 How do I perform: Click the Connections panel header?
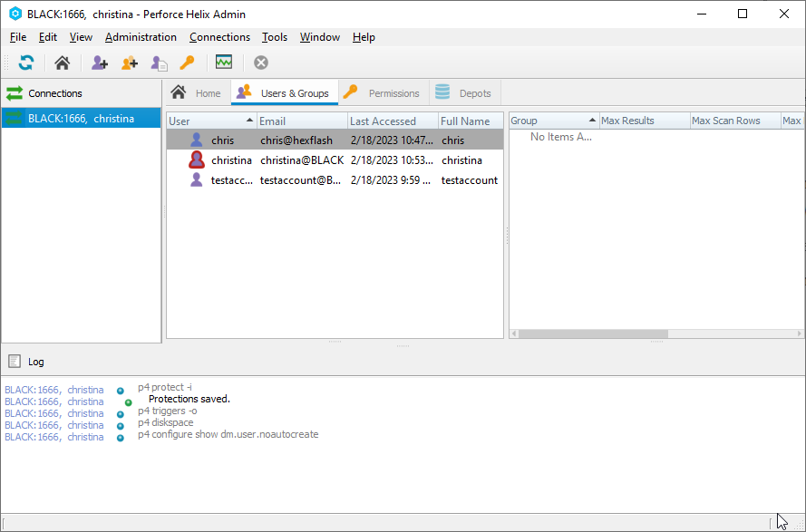82,93
